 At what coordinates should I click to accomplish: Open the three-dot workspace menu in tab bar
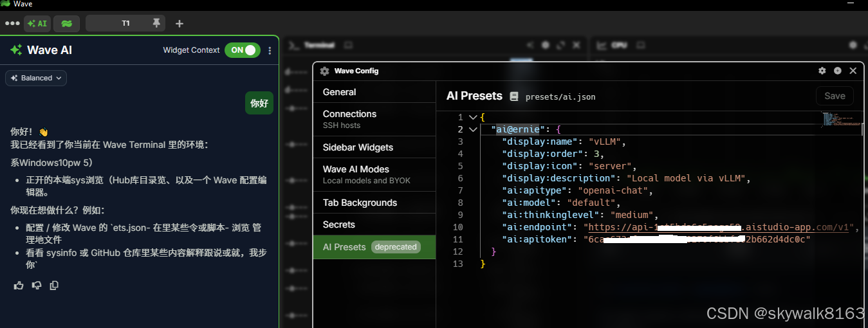click(12, 23)
